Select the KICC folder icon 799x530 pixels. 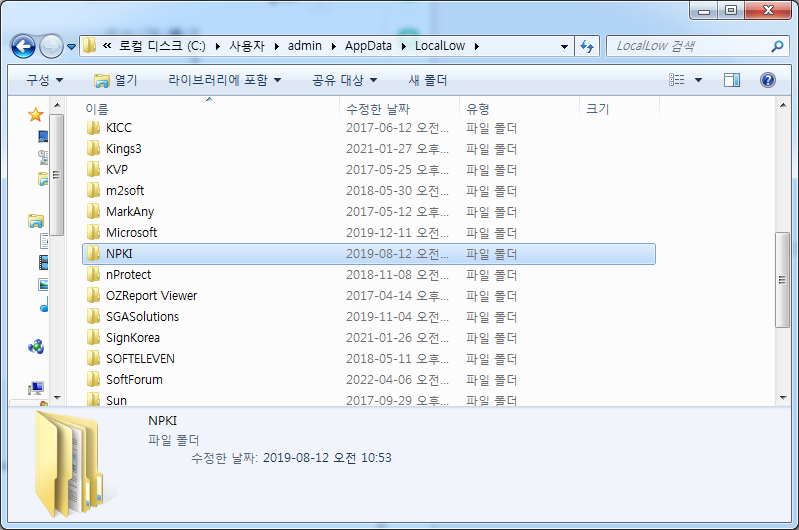point(93,127)
